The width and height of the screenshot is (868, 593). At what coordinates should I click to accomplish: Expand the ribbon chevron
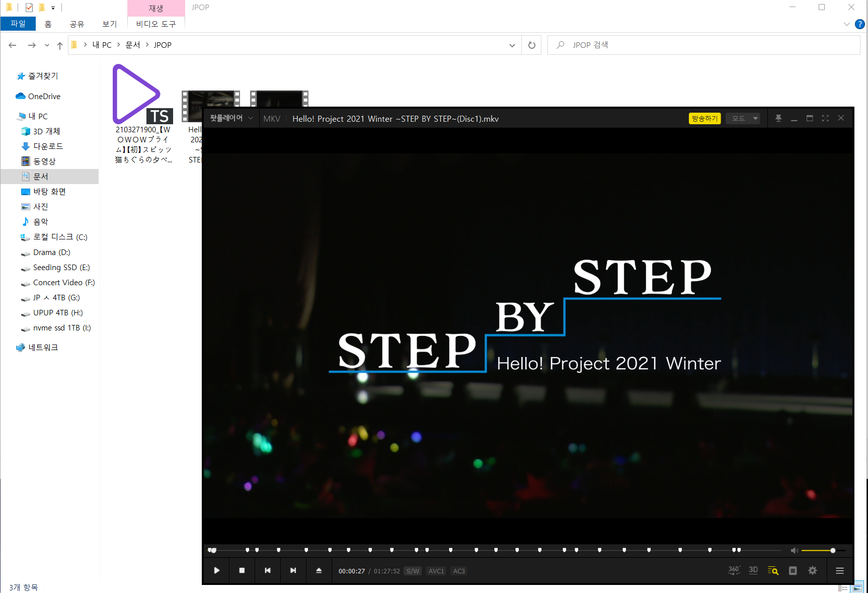pyautogui.click(x=846, y=24)
